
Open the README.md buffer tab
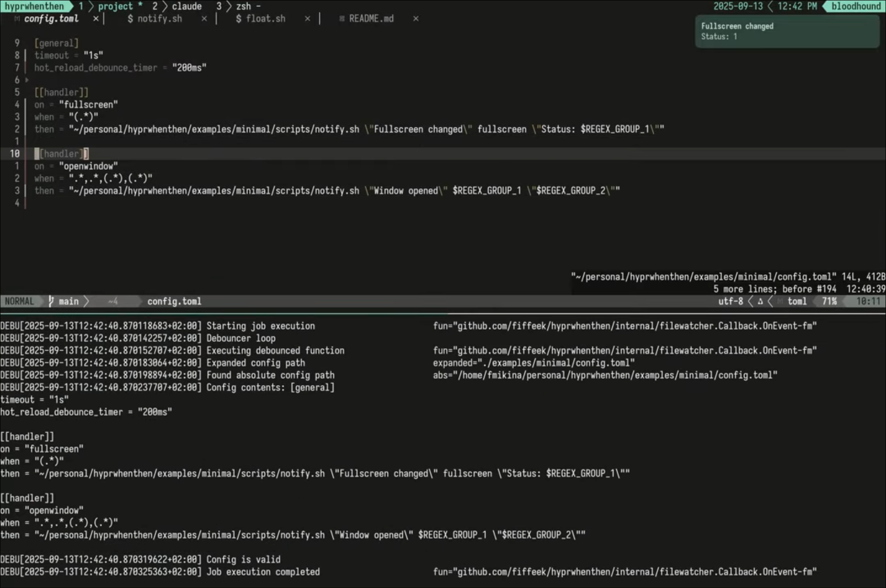(371, 18)
